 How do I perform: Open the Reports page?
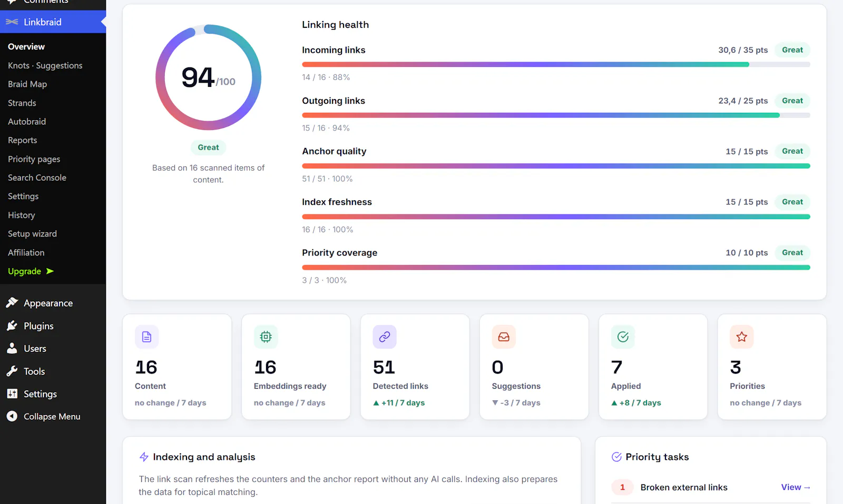click(x=23, y=140)
